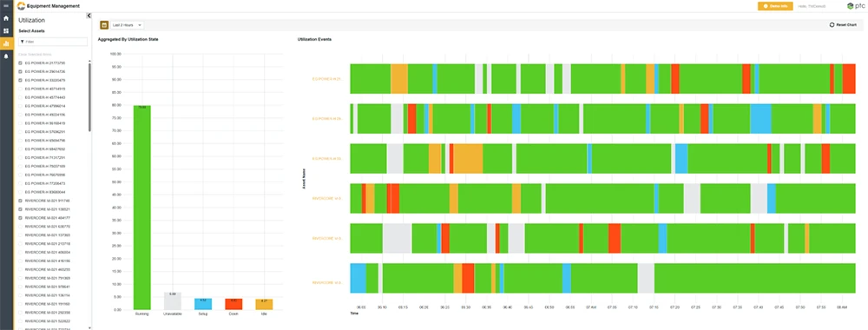Check EG POWER-H 40714915 checkbox
This screenshot has height=330, width=868.
click(x=21, y=89)
